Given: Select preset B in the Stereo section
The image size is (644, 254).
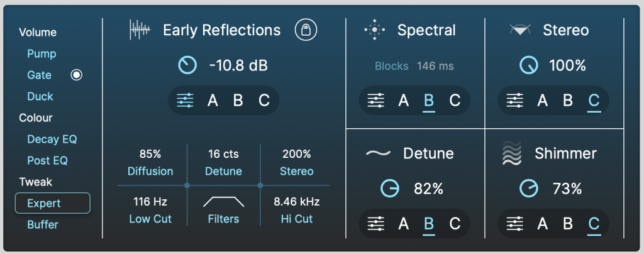Looking at the screenshot, I should click(567, 100).
